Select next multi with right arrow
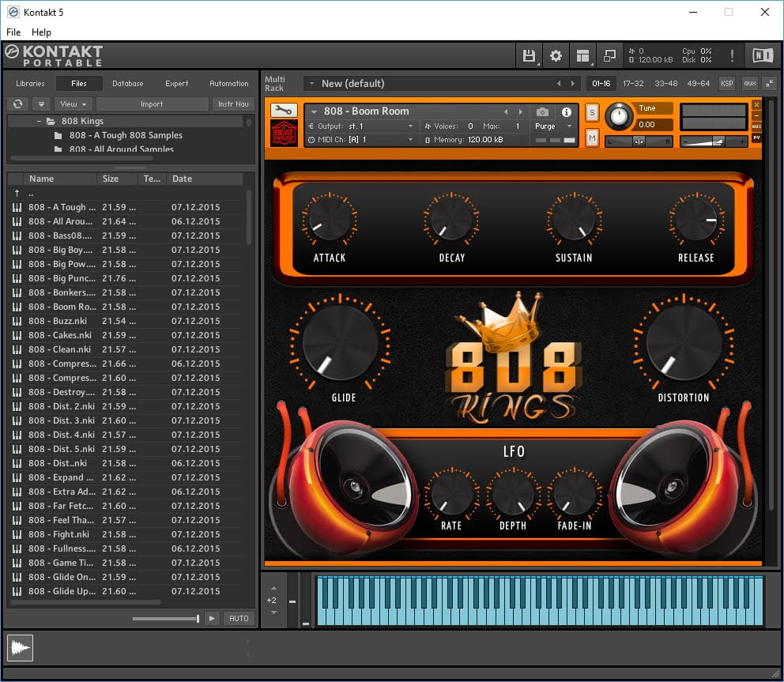This screenshot has height=682, width=784. point(573,84)
